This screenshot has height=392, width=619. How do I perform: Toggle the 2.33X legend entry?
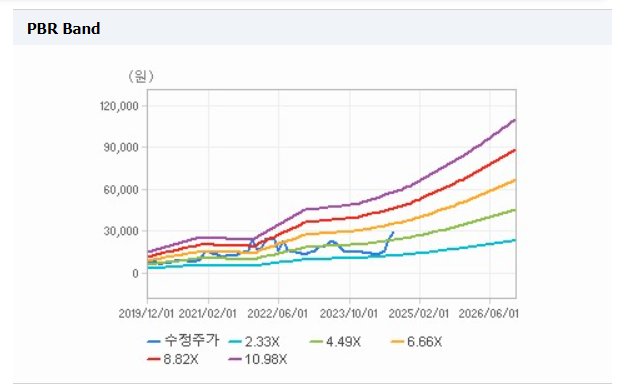tap(254, 341)
